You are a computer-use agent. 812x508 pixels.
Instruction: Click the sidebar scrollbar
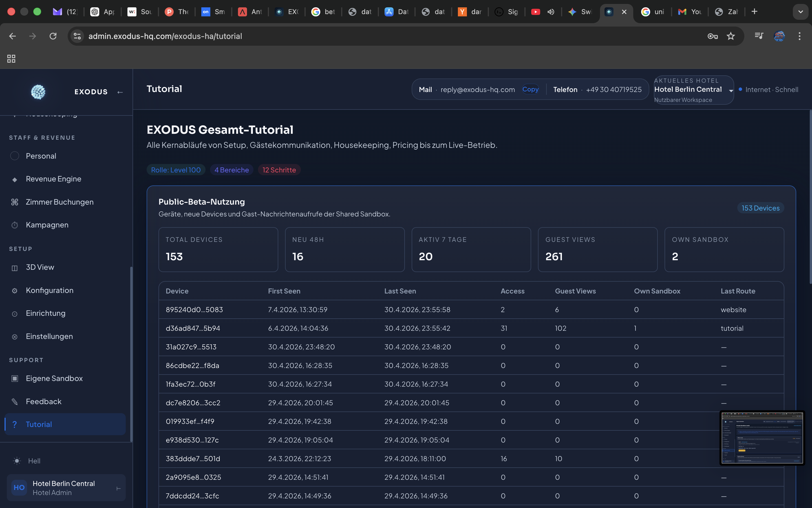coord(131,354)
